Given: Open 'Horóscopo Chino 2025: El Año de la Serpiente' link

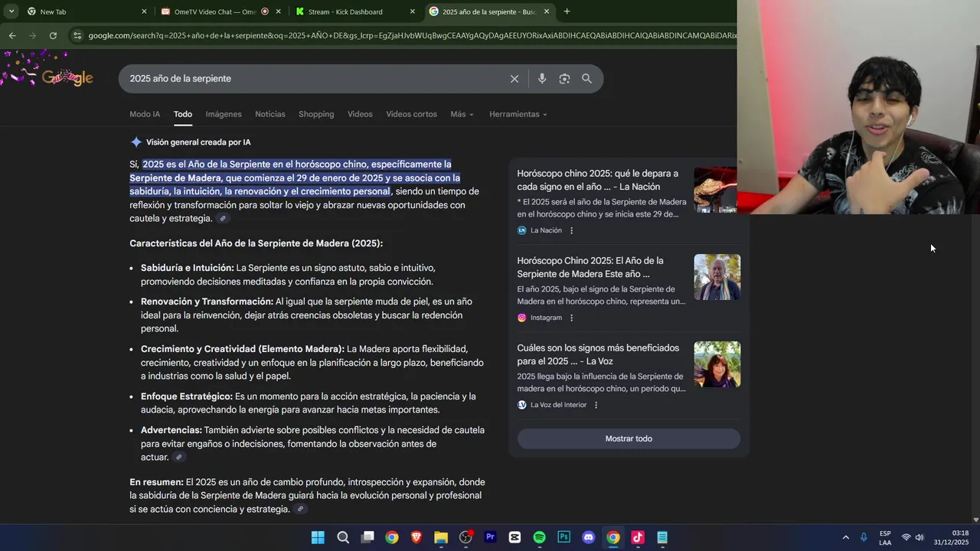Looking at the screenshot, I should click(x=590, y=267).
